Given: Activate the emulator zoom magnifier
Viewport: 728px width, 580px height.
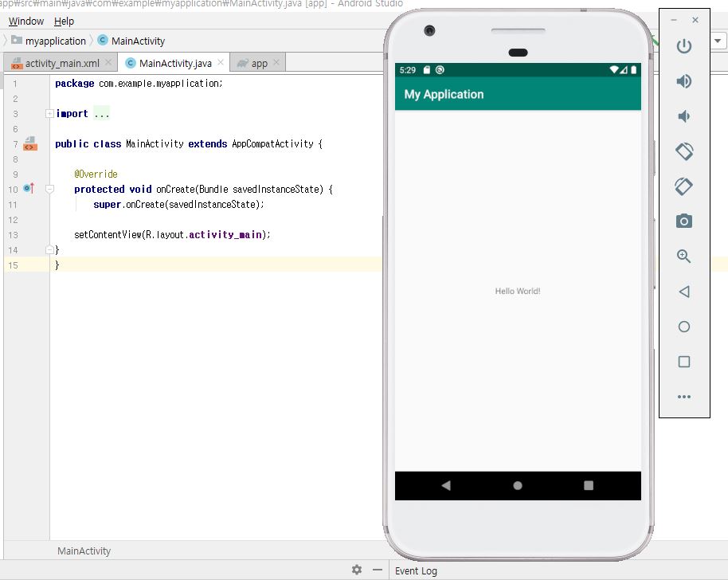Looking at the screenshot, I should coord(683,257).
